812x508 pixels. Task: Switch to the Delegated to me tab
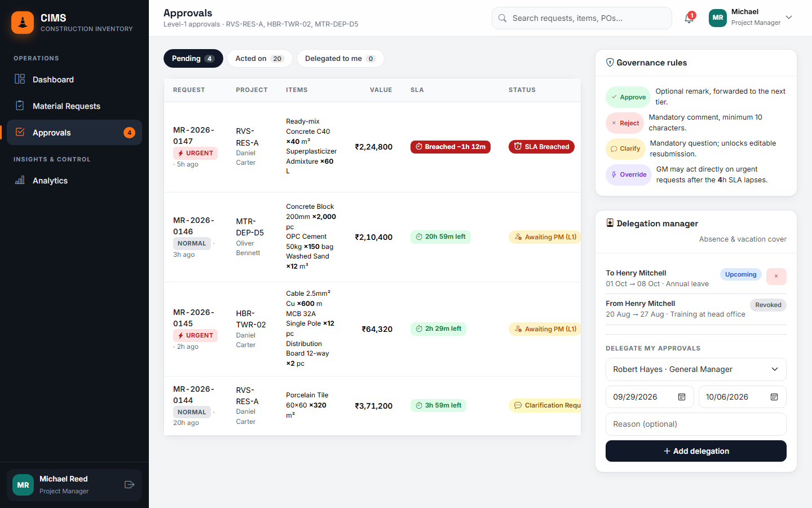coord(340,59)
